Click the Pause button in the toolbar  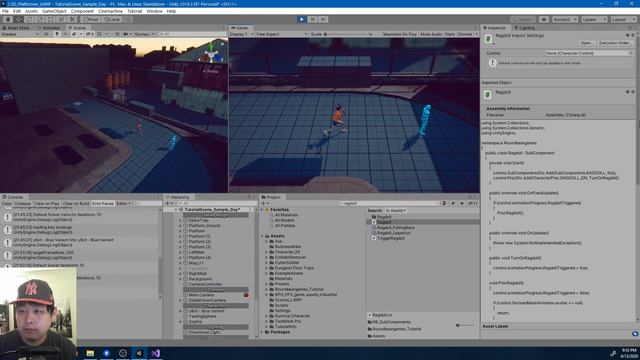(x=312, y=19)
